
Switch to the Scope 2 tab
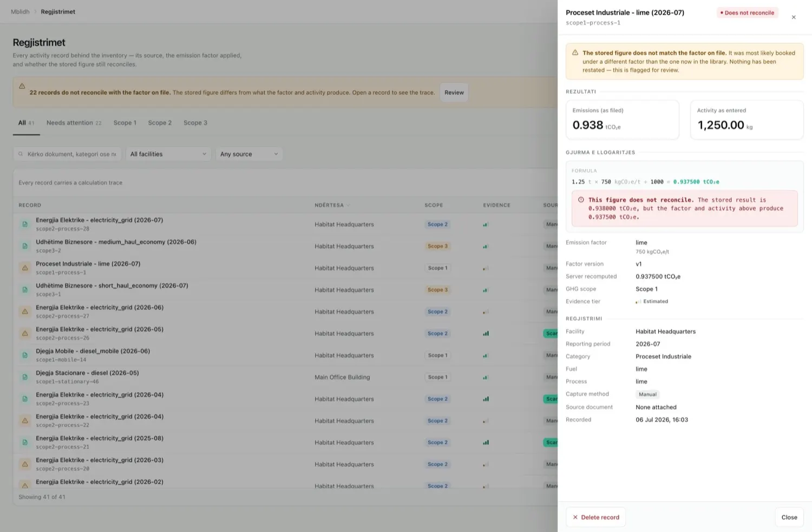160,123
